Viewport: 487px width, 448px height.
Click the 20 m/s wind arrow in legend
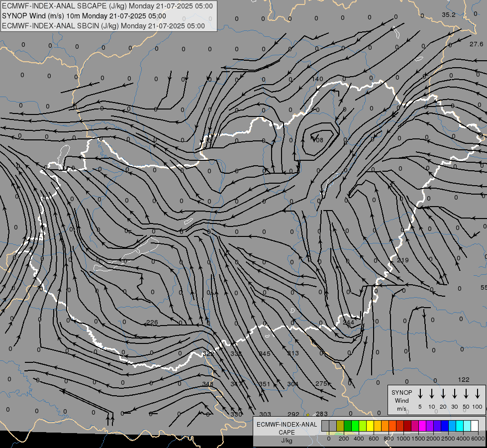(443, 393)
